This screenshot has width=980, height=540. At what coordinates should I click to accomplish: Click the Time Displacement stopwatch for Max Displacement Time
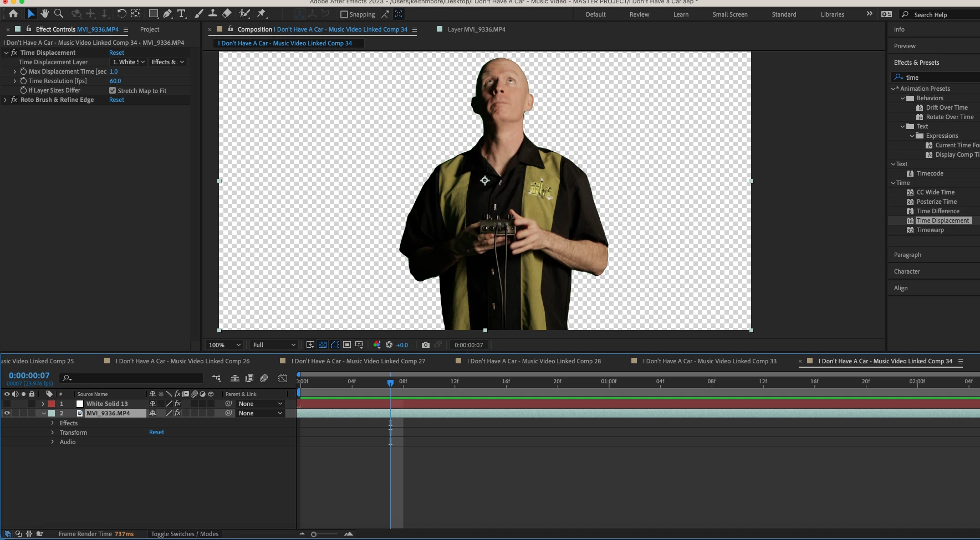pos(23,71)
